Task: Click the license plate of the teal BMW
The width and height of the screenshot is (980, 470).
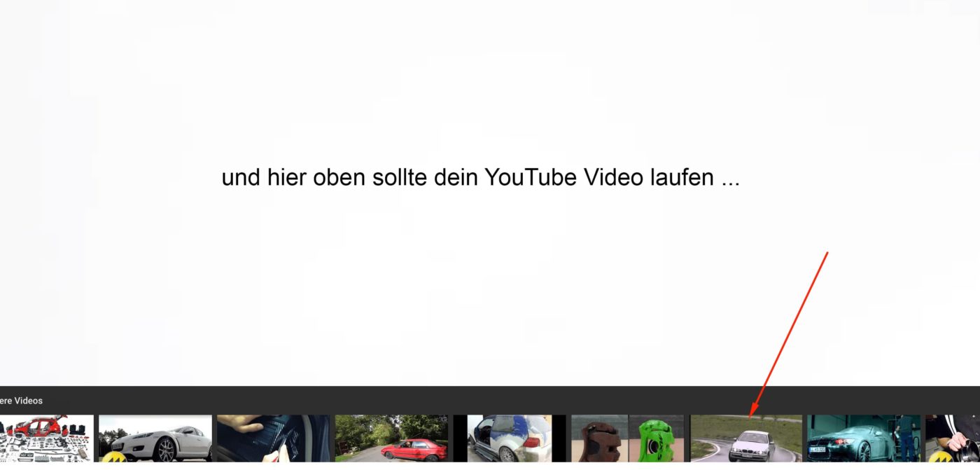Action: tap(817, 449)
